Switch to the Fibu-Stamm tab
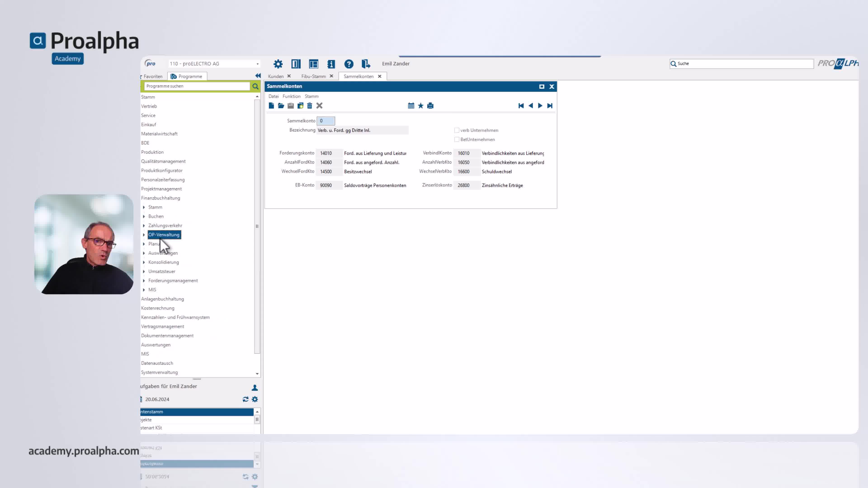The image size is (868, 488). [x=313, y=76]
